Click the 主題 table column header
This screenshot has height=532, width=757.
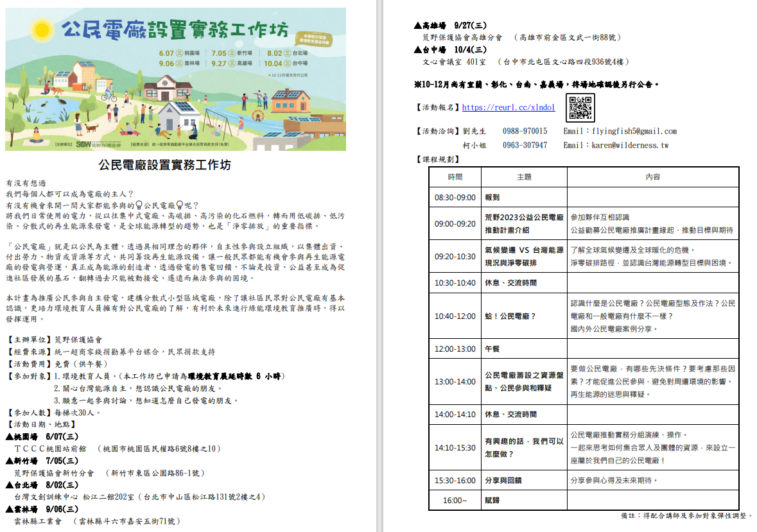(x=525, y=177)
